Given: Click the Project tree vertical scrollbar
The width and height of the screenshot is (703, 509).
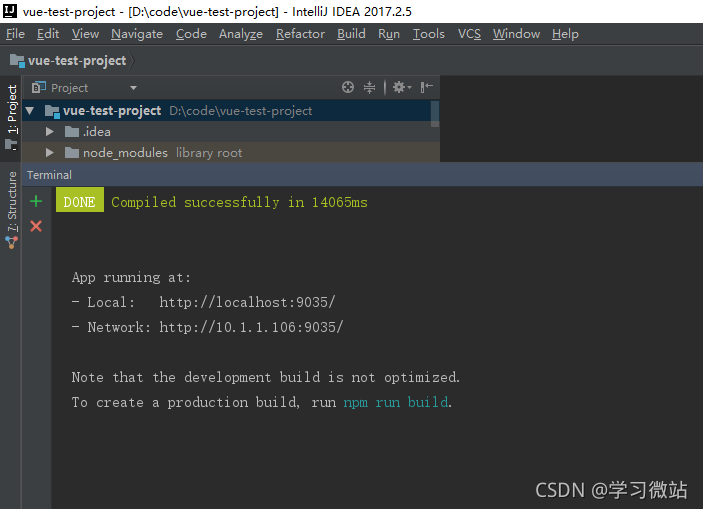Looking at the screenshot, I should pos(434,114).
